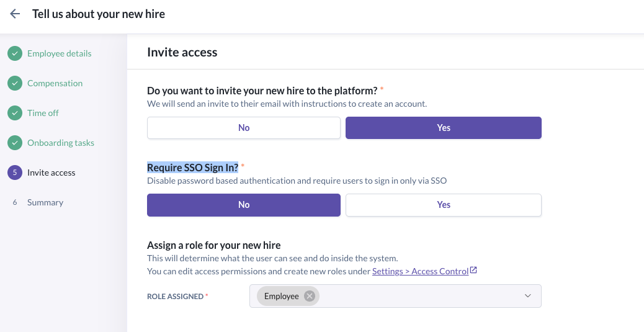
Task: Expand the Role Assigned dropdown arrow
Action: [x=528, y=296]
